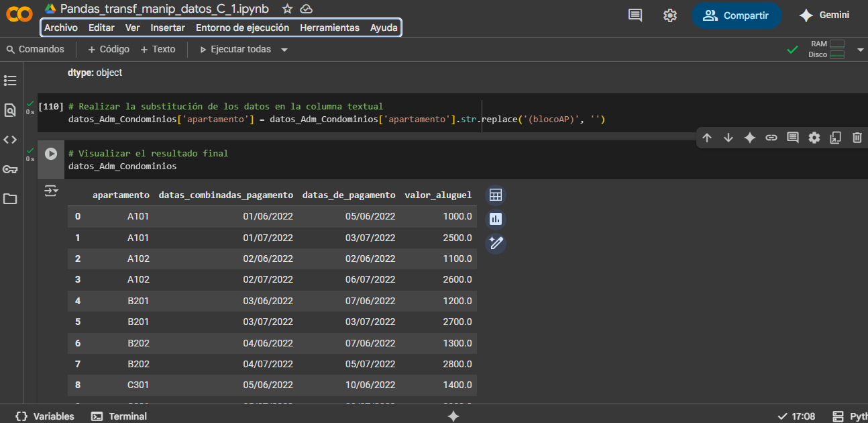Add a comment using the cell toolbar icon
Screen dimensions: 868x423
793,138
